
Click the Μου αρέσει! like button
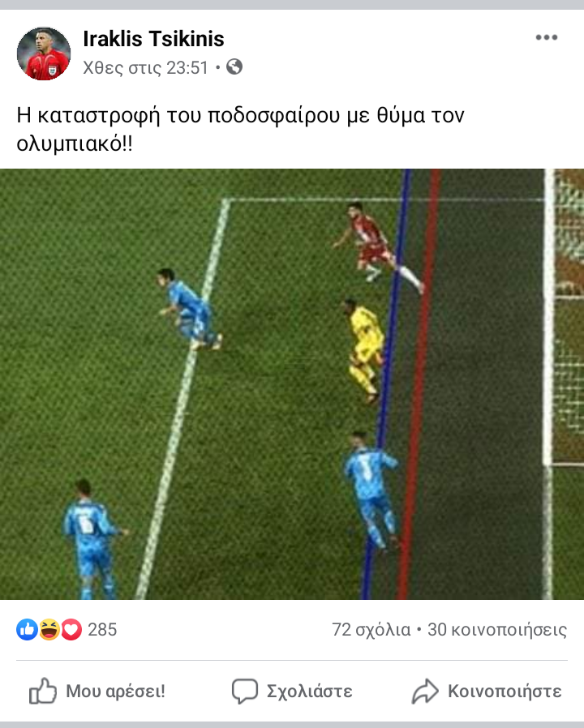pos(97,691)
